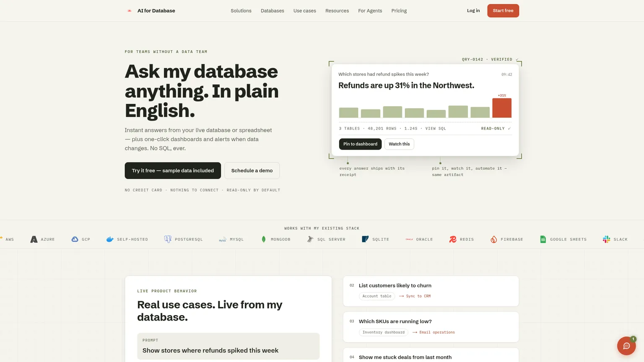Click the prompt 'Show stores where refunds spiked'
Image resolution: width=644 pixels, height=362 pixels.
[228, 346]
